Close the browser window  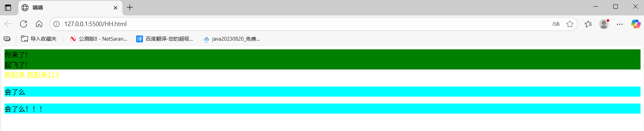click(x=635, y=7)
